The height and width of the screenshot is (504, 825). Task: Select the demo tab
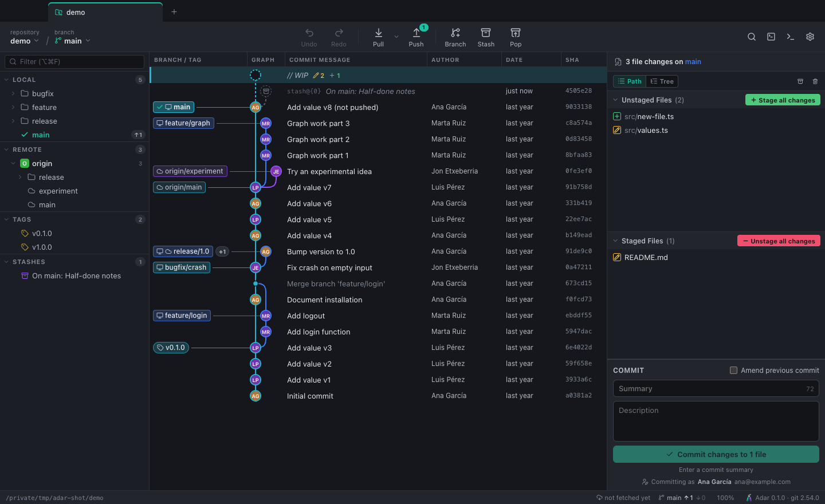(x=105, y=12)
